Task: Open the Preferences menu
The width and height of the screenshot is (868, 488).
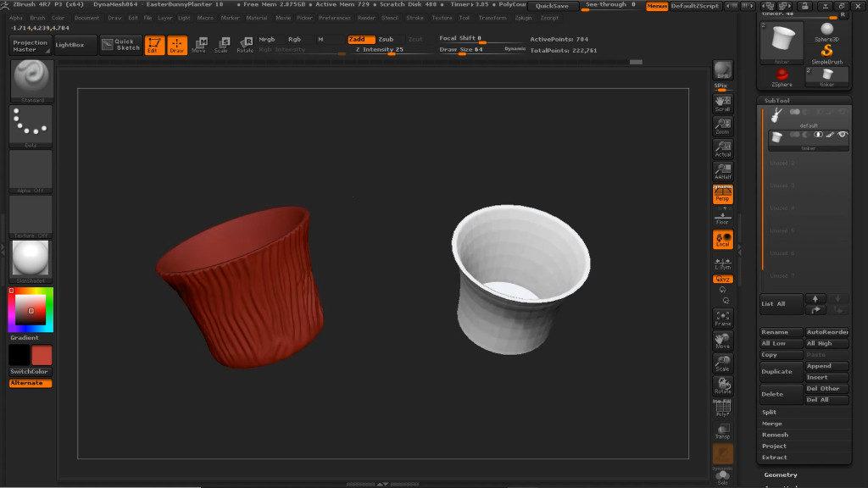Action: [x=334, y=18]
